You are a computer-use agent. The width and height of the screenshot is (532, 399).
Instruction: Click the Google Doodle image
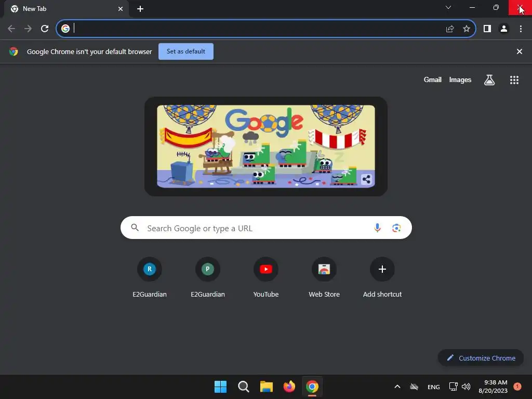coord(265,146)
